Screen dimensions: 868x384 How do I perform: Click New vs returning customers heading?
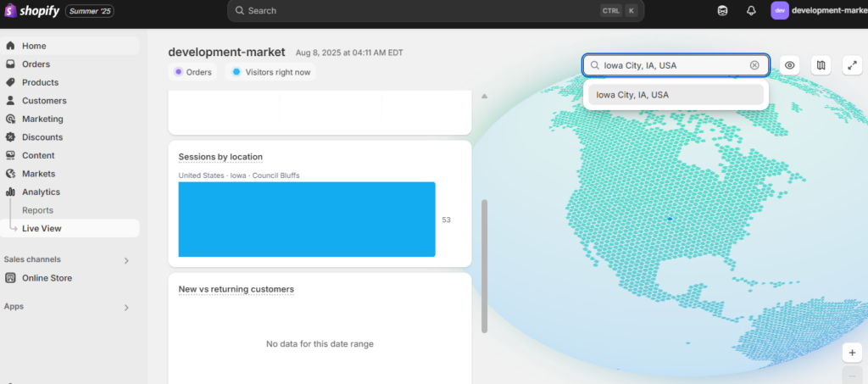point(236,289)
